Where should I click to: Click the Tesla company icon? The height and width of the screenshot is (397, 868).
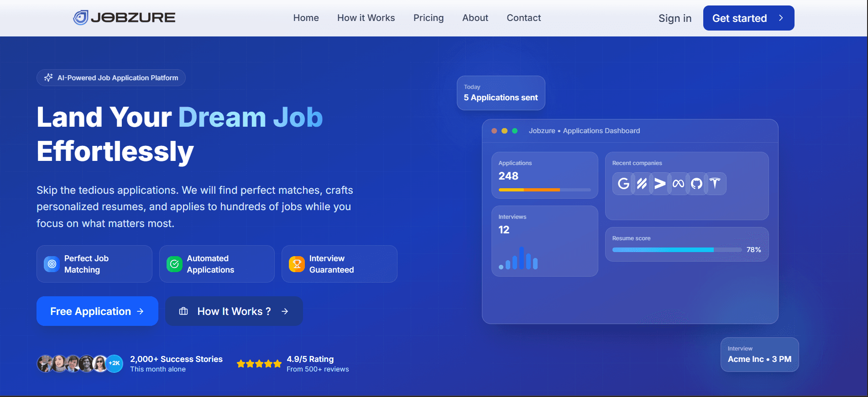pyautogui.click(x=715, y=184)
